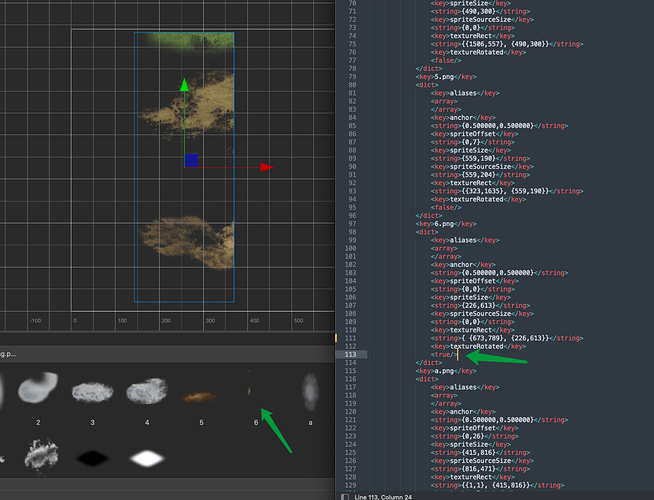Select the gray sprite thumbnail labeled a

point(310,392)
